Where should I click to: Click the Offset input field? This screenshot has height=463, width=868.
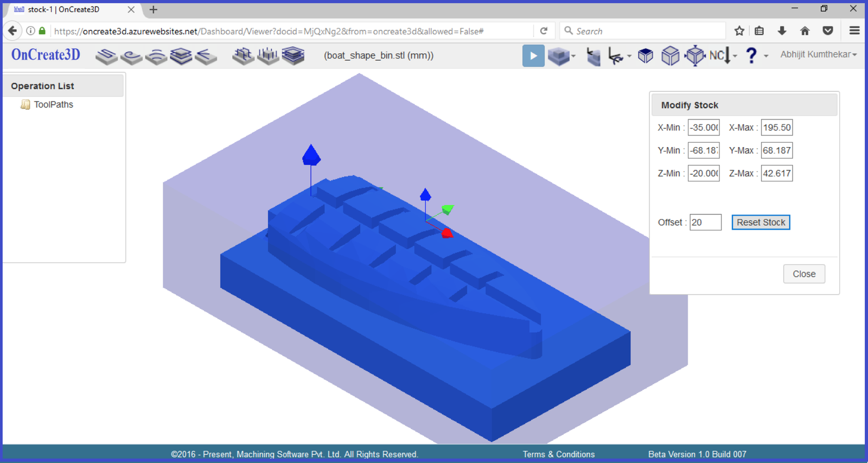705,223
